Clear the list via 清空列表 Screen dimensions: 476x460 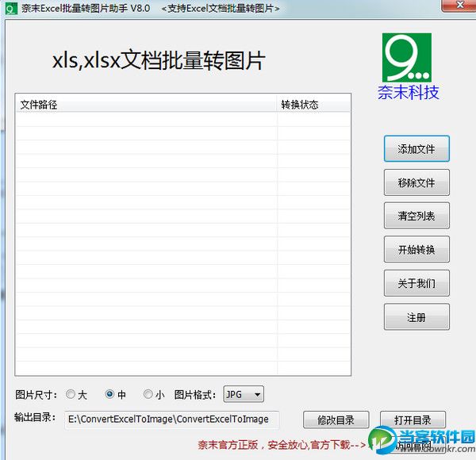pos(416,216)
